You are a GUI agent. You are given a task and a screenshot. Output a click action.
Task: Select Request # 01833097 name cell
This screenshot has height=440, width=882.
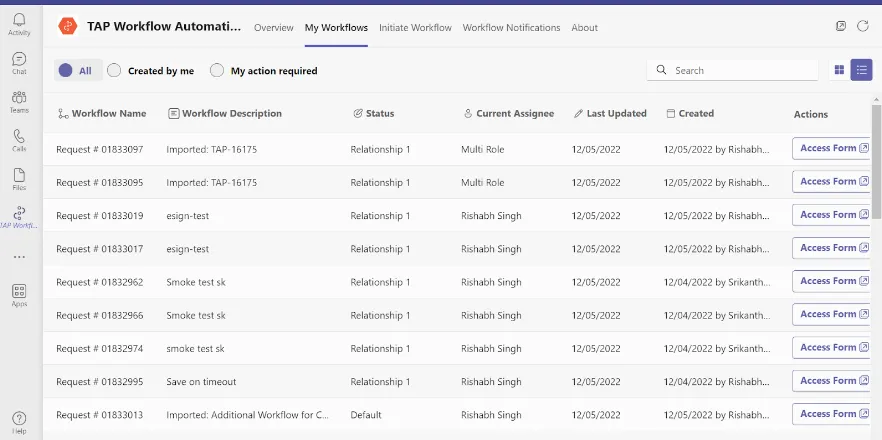point(100,150)
